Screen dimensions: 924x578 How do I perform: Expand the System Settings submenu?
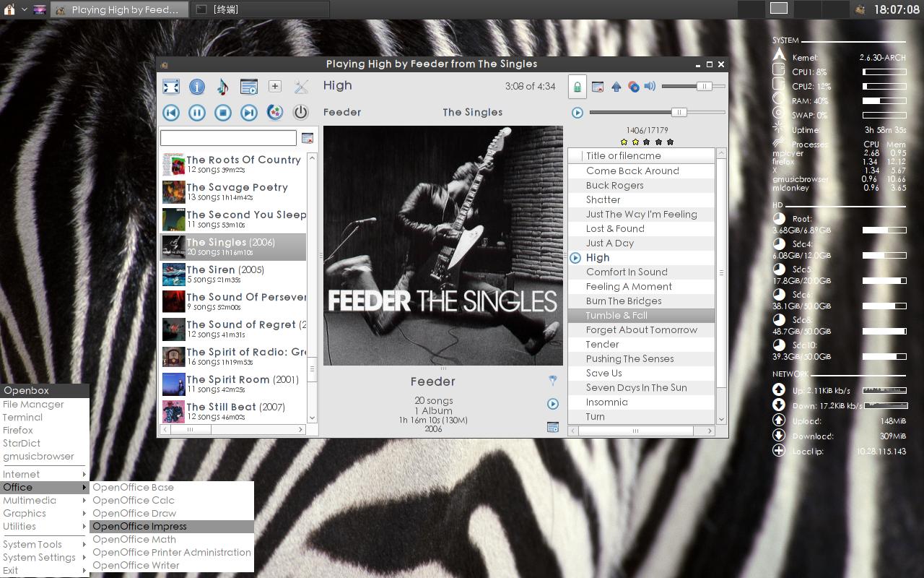[x=45, y=558]
